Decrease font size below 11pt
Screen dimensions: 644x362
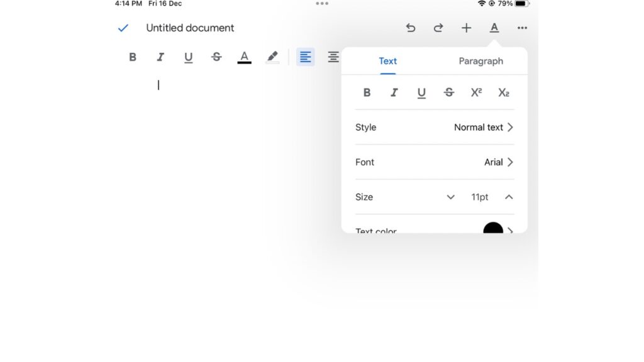tap(450, 197)
